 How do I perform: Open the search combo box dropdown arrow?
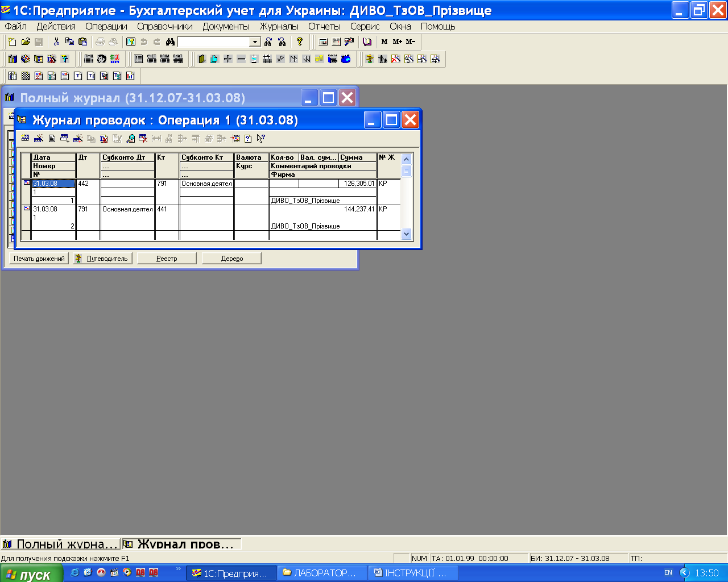point(255,41)
